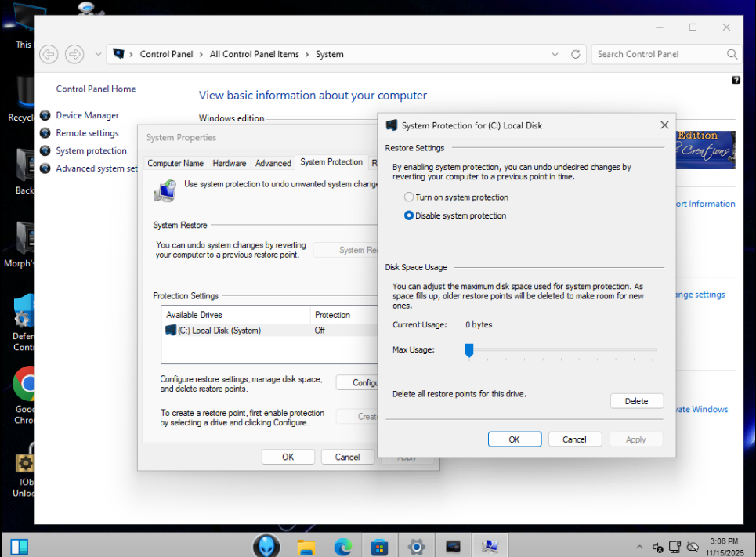Expand the address bar history dropdown
Viewport: 756px width, 557px height.
[555, 54]
